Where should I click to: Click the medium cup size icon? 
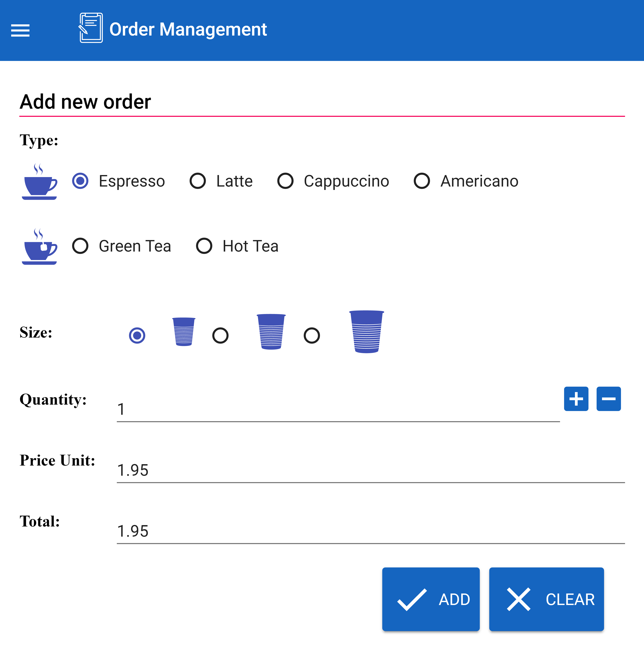271,331
